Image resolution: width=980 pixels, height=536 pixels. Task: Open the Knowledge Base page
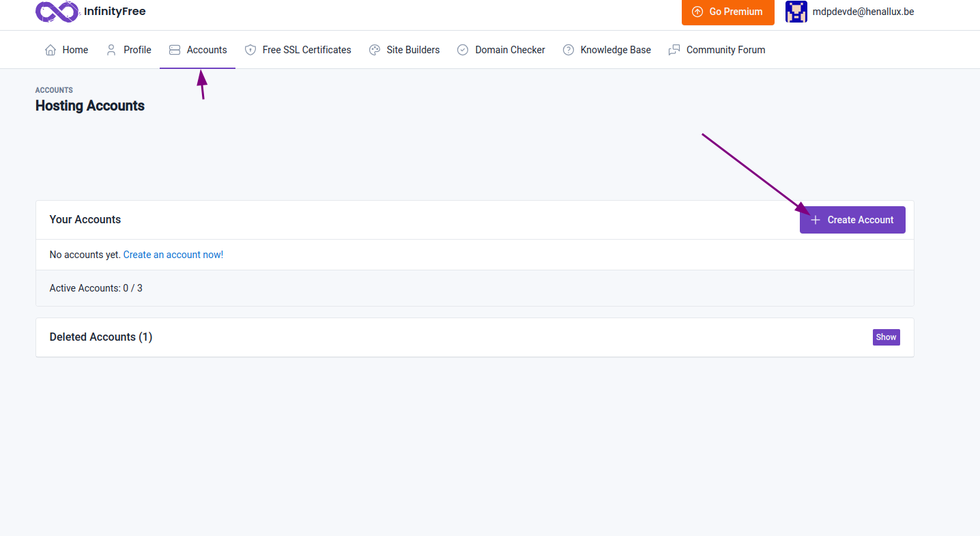tap(615, 50)
